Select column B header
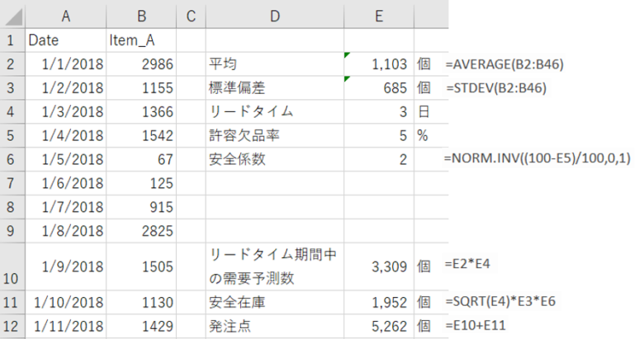Screen dimensions: 644x339 coord(141,16)
